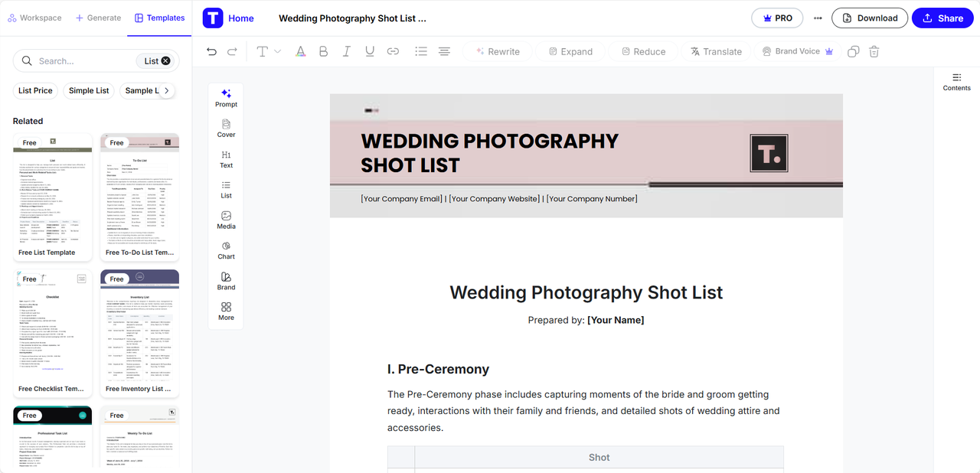Click the Shot table column header
Image resolution: width=980 pixels, height=473 pixels.
tap(599, 458)
